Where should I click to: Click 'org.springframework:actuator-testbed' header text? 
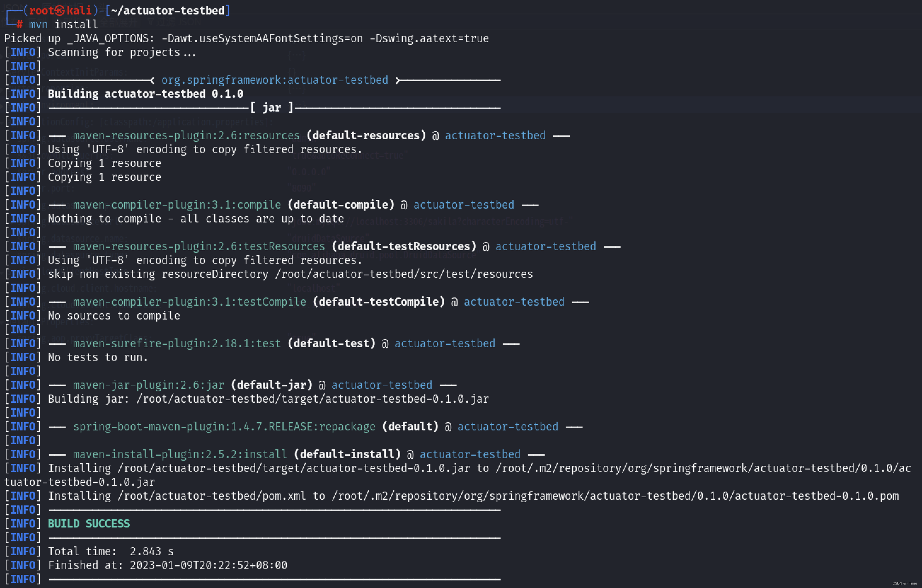pos(274,80)
